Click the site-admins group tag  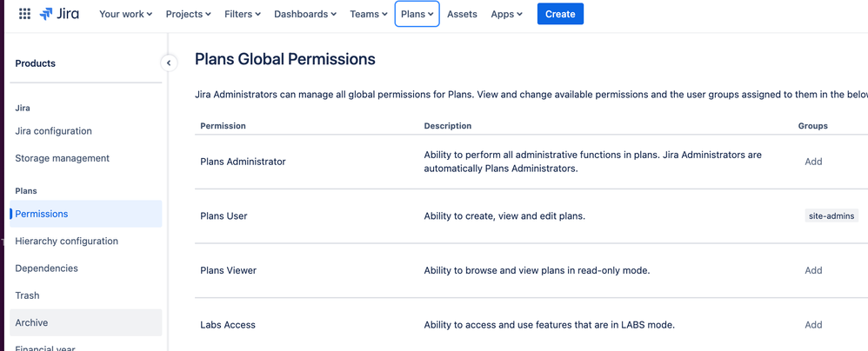point(831,215)
